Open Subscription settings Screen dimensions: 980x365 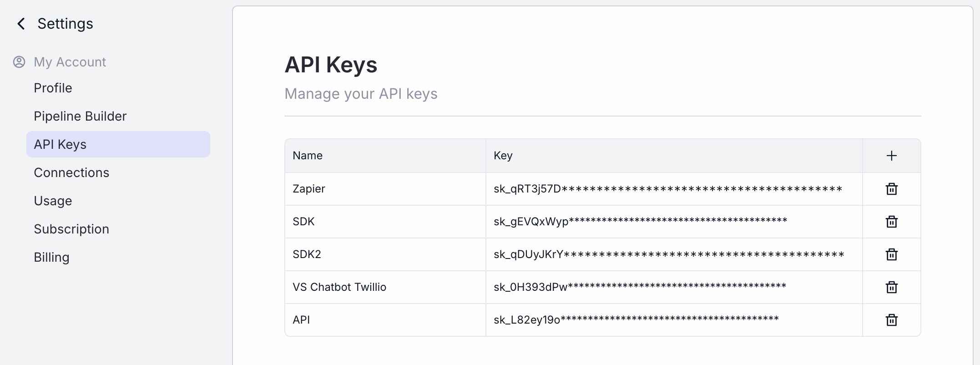pyautogui.click(x=118, y=229)
